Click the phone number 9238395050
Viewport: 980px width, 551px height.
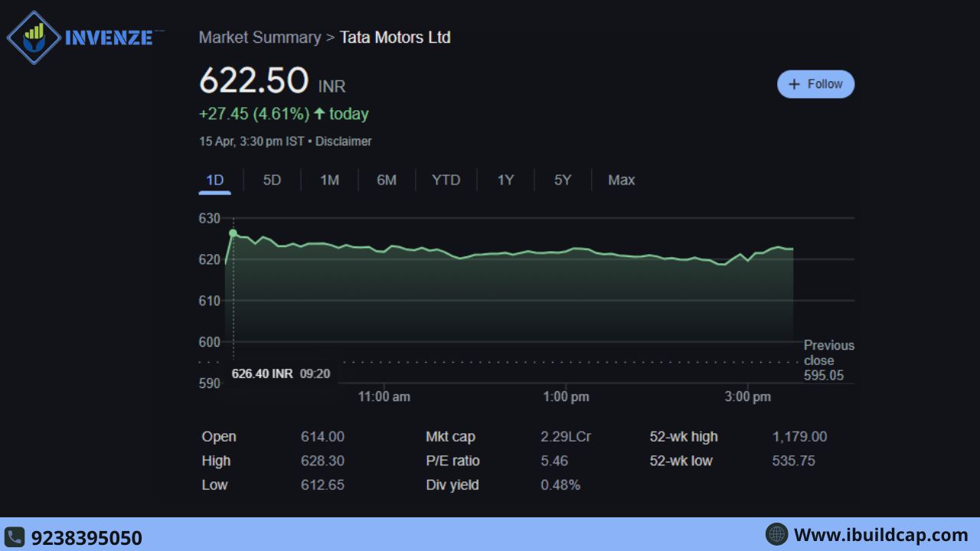point(87,537)
